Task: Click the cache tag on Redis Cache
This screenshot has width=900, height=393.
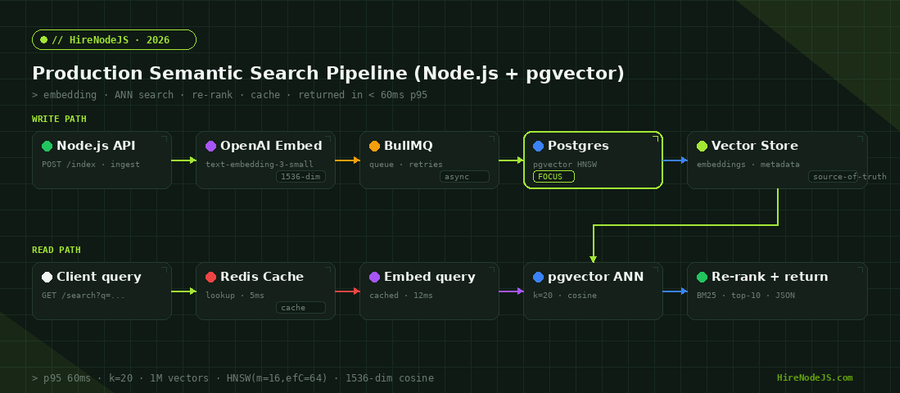Action: 301,308
